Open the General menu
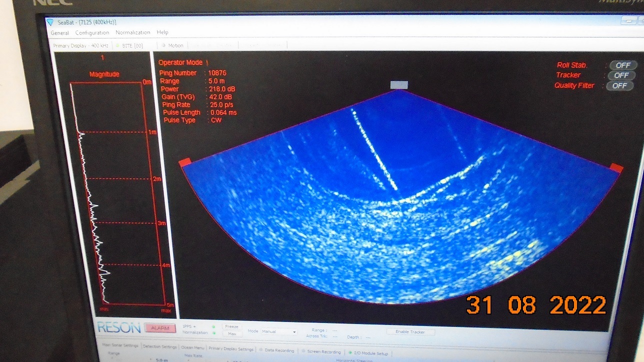644x362 pixels. click(x=60, y=33)
